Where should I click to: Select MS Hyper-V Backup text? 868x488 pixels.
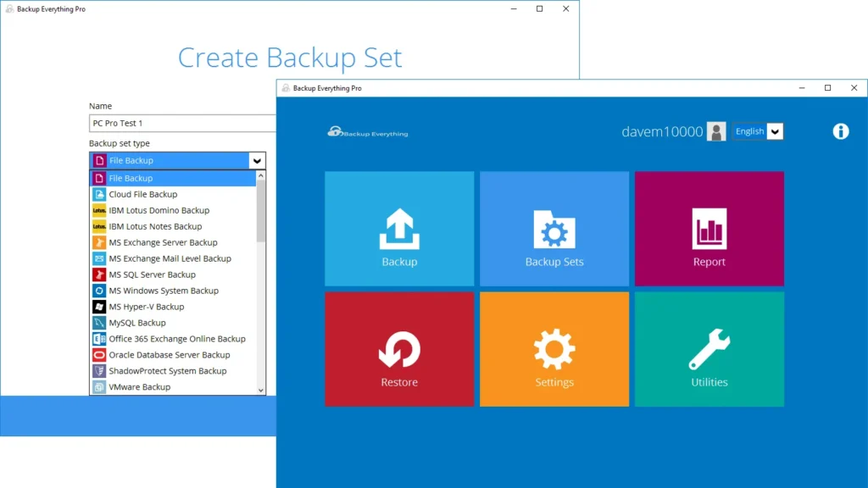pos(147,307)
